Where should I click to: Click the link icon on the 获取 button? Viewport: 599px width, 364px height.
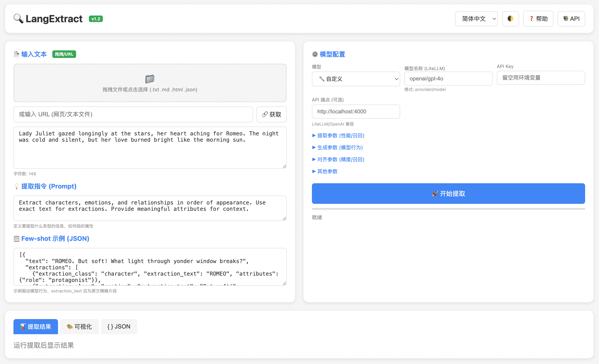coord(265,114)
